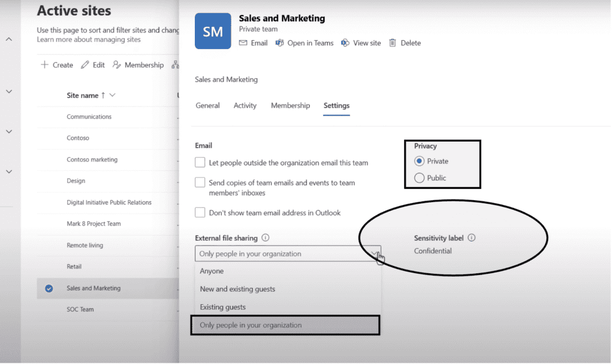Enable letting outside people email this team
612x364 pixels.
tap(200, 163)
